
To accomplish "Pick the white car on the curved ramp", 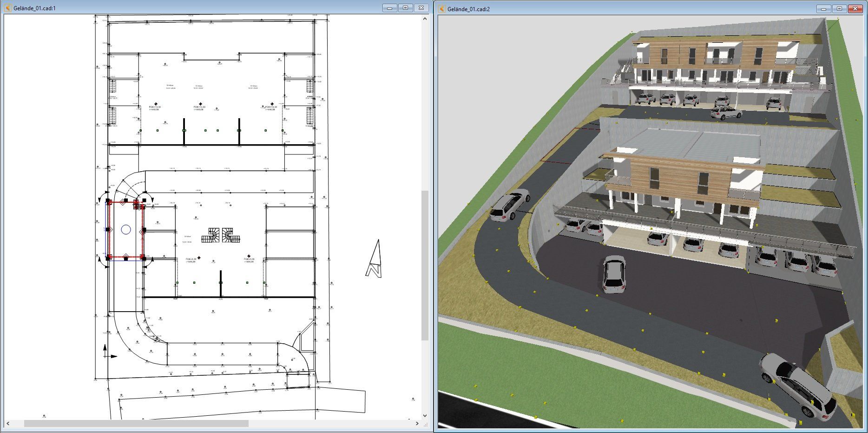I will click(510, 205).
